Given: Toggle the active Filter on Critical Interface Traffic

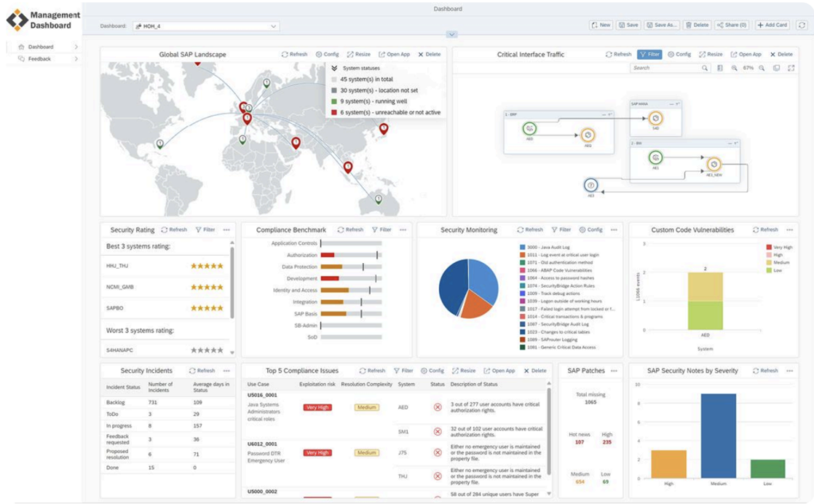Looking at the screenshot, I should [649, 54].
